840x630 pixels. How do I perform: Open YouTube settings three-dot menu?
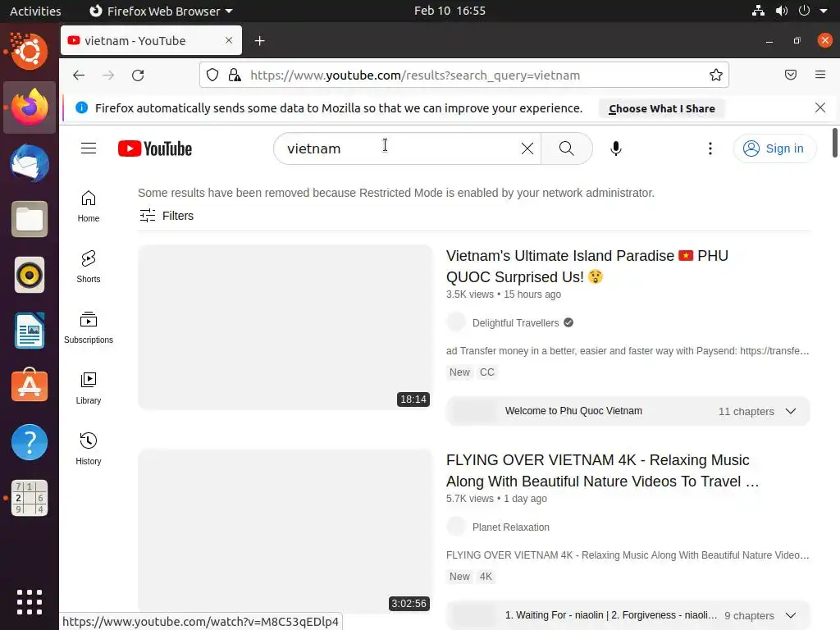tap(710, 148)
